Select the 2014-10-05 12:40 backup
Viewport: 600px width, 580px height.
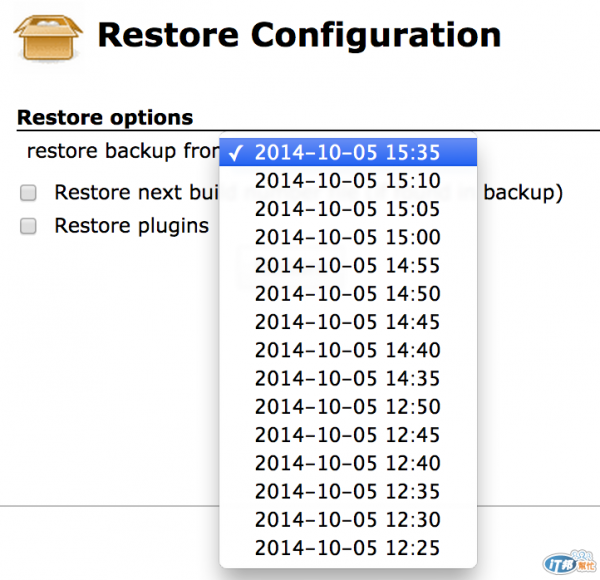click(x=347, y=463)
